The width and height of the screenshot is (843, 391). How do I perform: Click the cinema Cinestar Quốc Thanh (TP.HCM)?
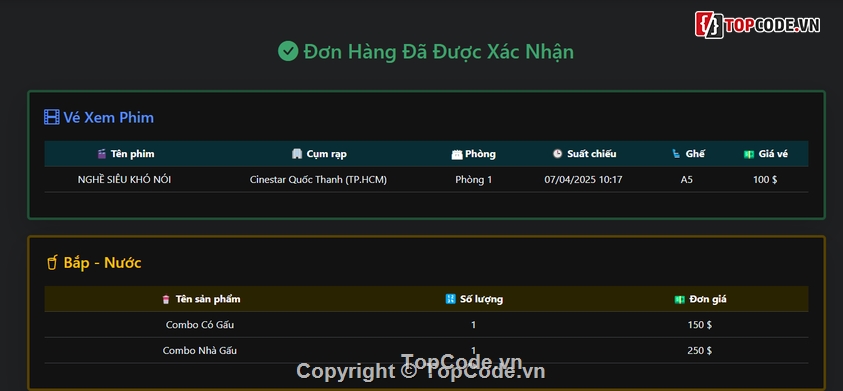[x=318, y=180]
